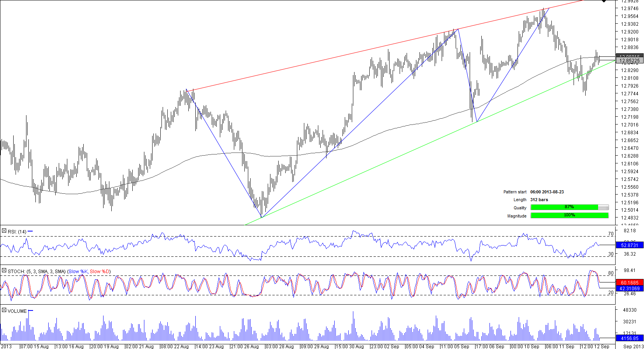Click the Magnitude 100% progress bar
Image resolution: width=644 pixels, height=349 pixels.
point(570,216)
